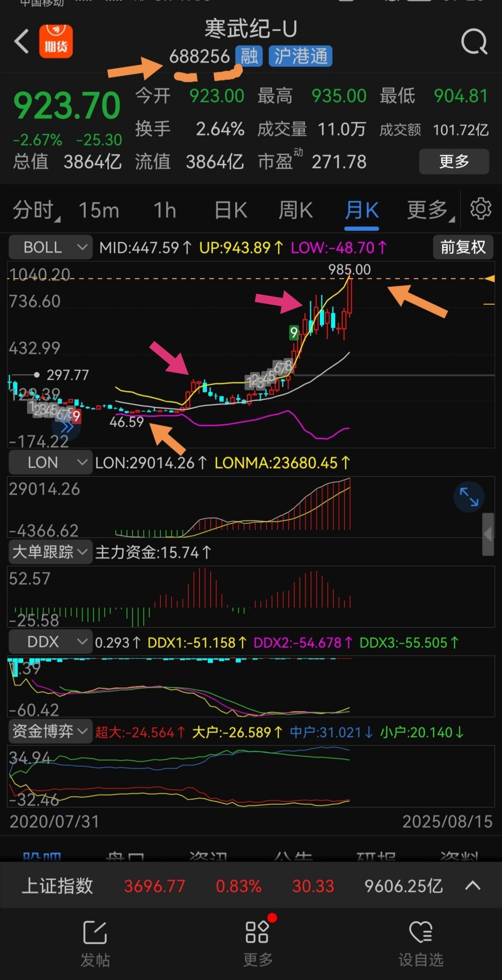Open the search magnifier icon
This screenshot has height=980, width=502.
click(x=474, y=42)
